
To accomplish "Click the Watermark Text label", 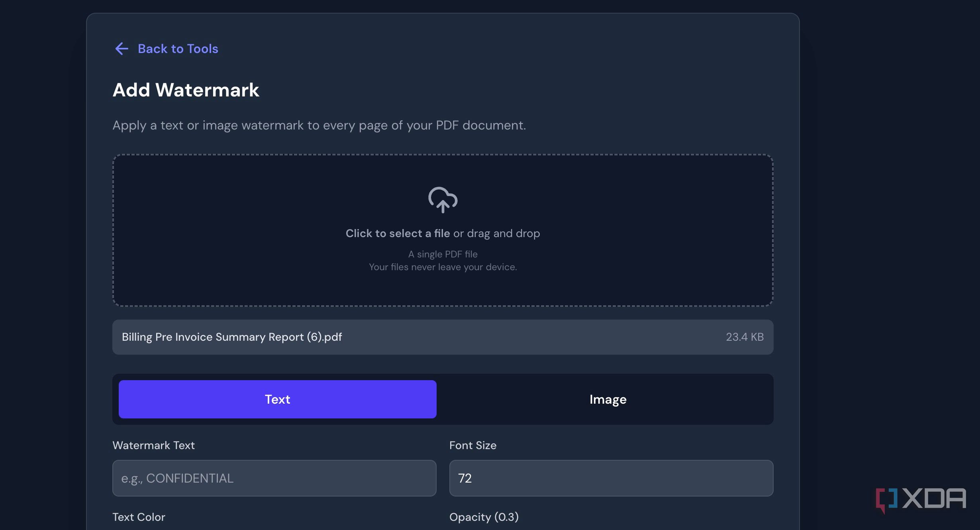I will 153,445.
